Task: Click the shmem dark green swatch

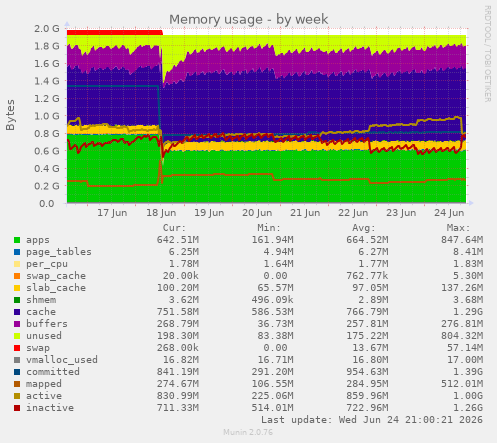Action: [x=17, y=300]
